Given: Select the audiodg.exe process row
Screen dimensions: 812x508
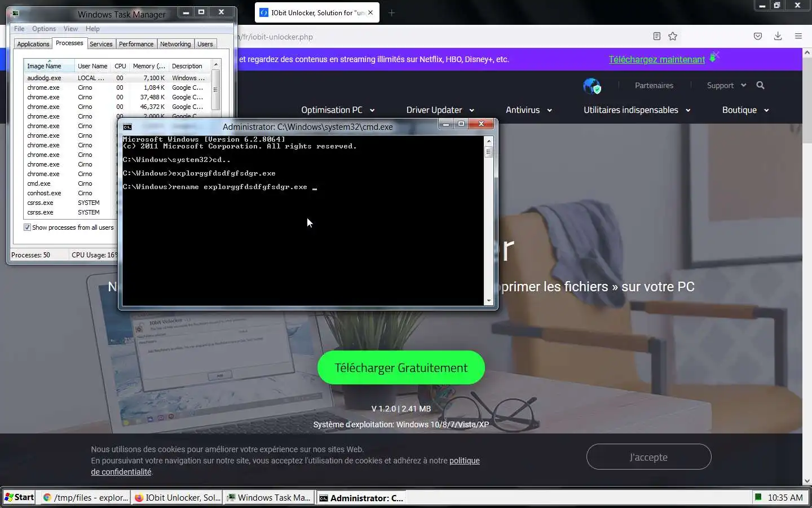Looking at the screenshot, I should click(117, 78).
